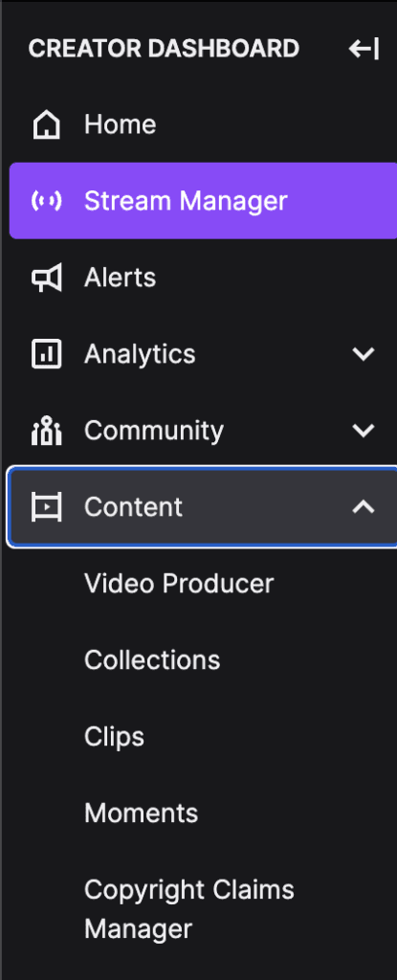Click the Analytics chart icon
The width and height of the screenshot is (397, 980).
(46, 354)
